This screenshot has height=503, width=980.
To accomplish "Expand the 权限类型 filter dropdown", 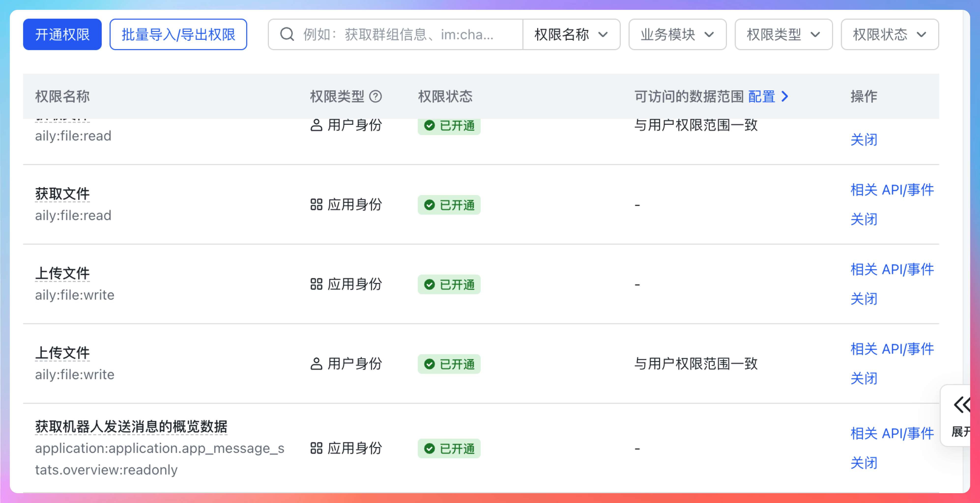I will tap(783, 35).
